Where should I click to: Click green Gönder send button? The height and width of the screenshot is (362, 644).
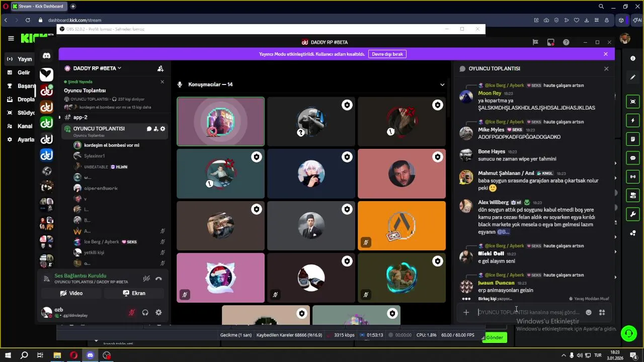click(495, 337)
